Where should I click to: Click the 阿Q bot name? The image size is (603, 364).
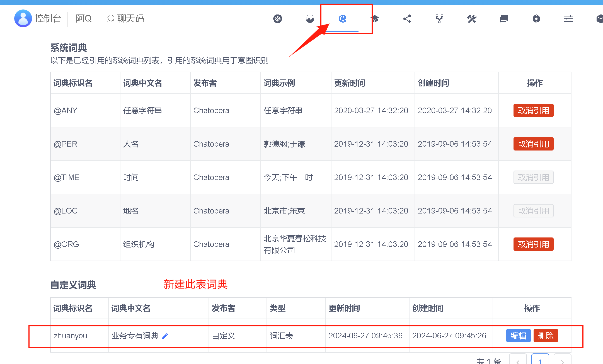pyautogui.click(x=84, y=18)
